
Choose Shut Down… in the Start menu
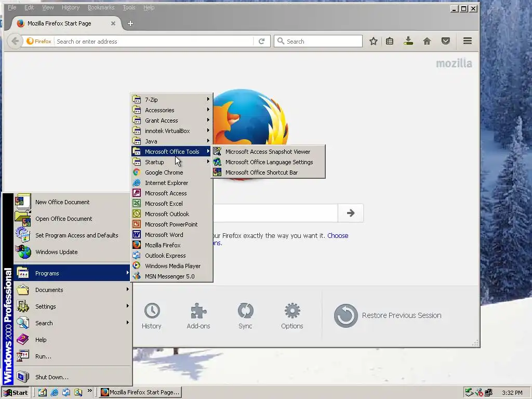tap(72, 377)
